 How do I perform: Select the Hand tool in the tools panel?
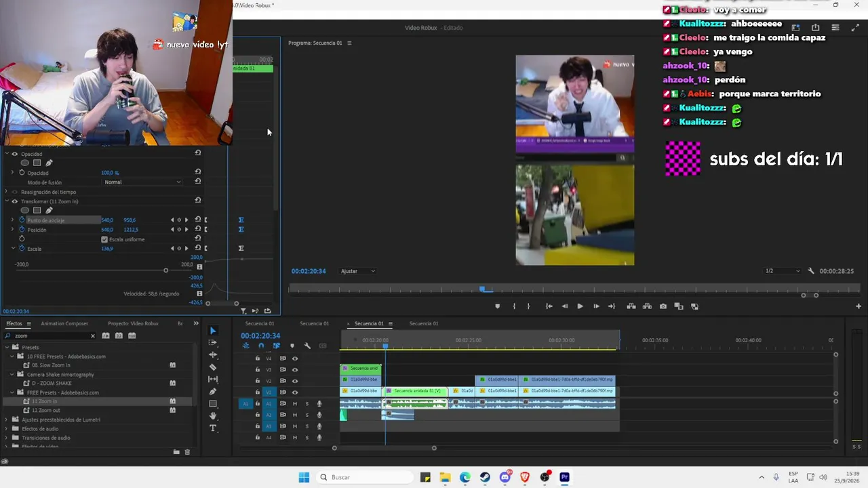[213, 416]
